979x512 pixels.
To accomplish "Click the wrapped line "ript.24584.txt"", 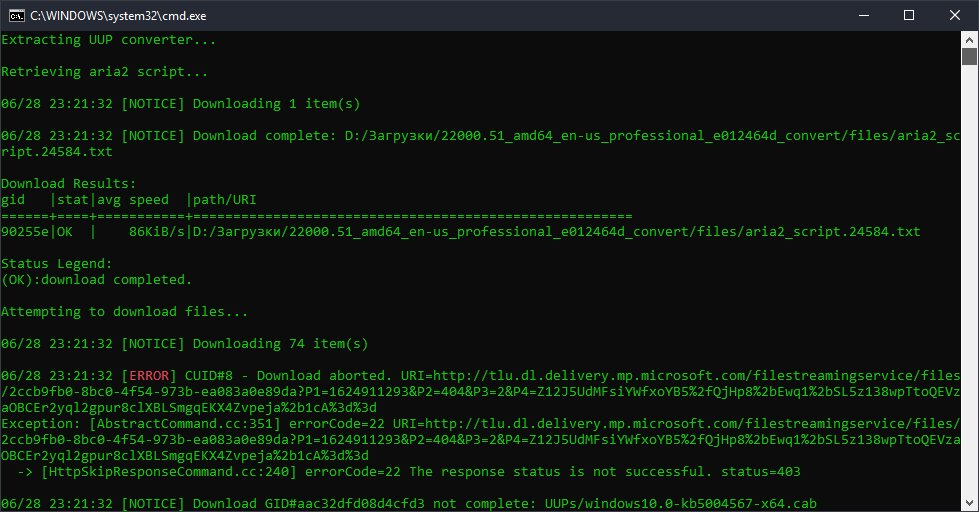I will (x=57, y=152).
